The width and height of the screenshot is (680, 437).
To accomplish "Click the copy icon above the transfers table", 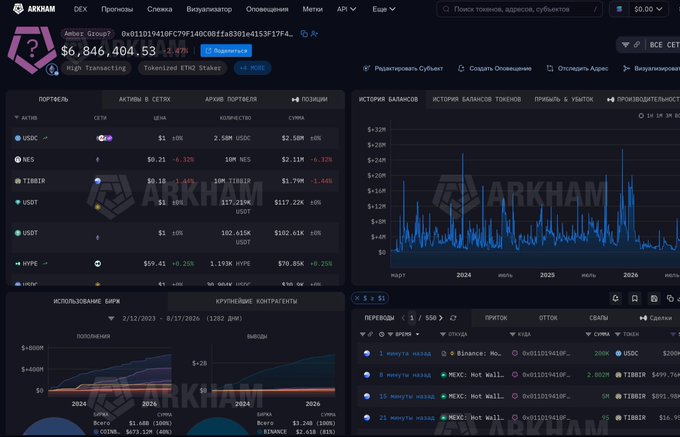I will click(x=670, y=298).
